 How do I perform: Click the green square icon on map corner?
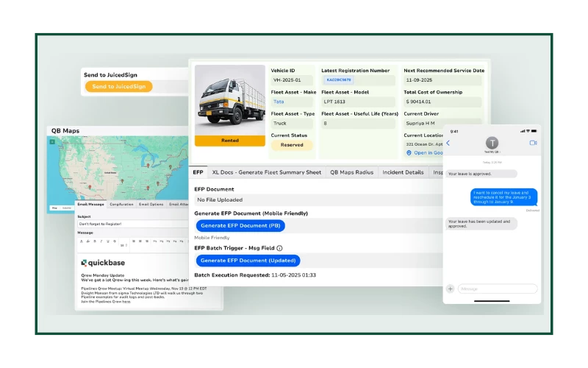[52, 141]
